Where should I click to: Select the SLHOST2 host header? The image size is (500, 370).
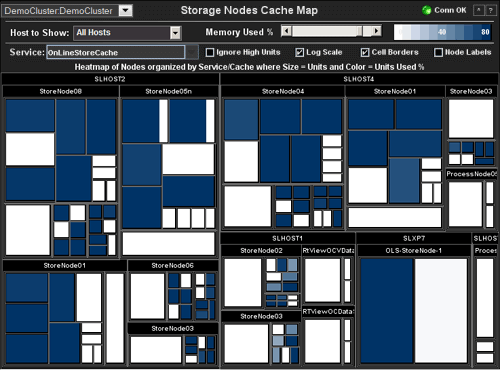110,79
